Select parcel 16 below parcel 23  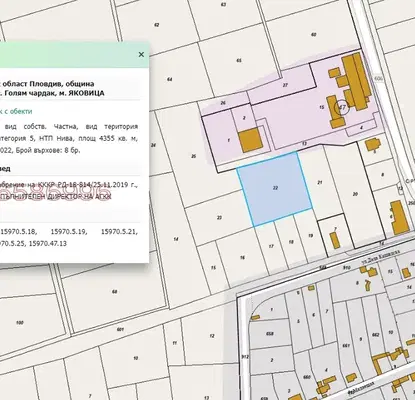coord(242,258)
